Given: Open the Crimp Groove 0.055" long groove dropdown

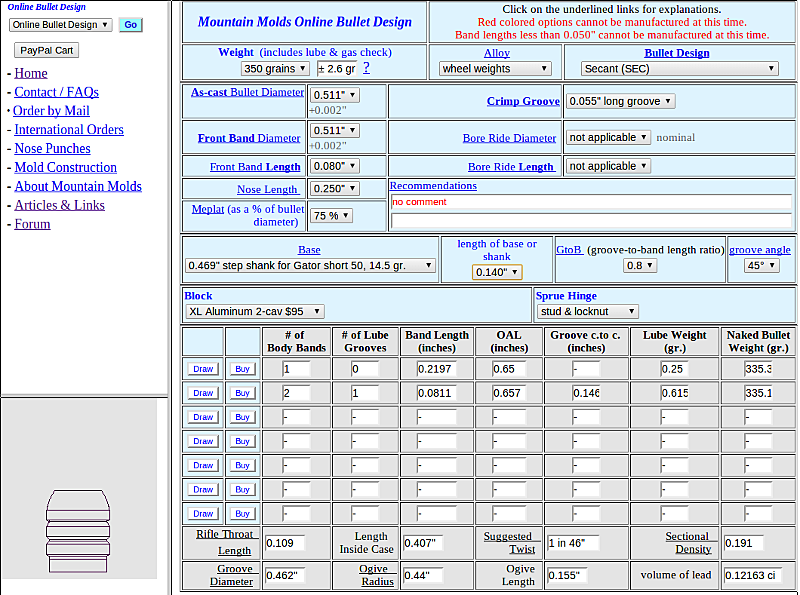Looking at the screenshot, I should tap(621, 101).
